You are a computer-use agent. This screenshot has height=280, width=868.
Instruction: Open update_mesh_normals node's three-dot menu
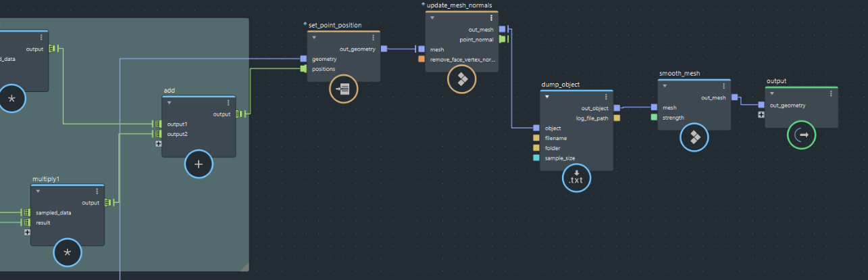coord(492,18)
